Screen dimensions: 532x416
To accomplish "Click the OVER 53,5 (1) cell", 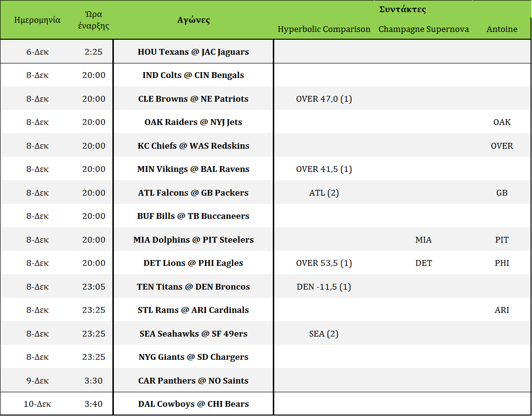I will [324, 263].
